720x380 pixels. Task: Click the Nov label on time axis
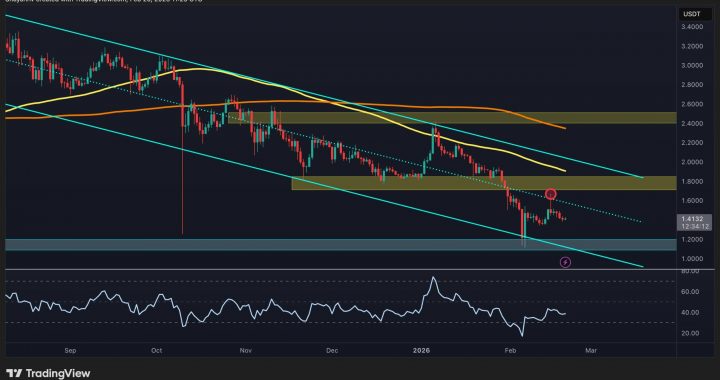click(x=246, y=351)
